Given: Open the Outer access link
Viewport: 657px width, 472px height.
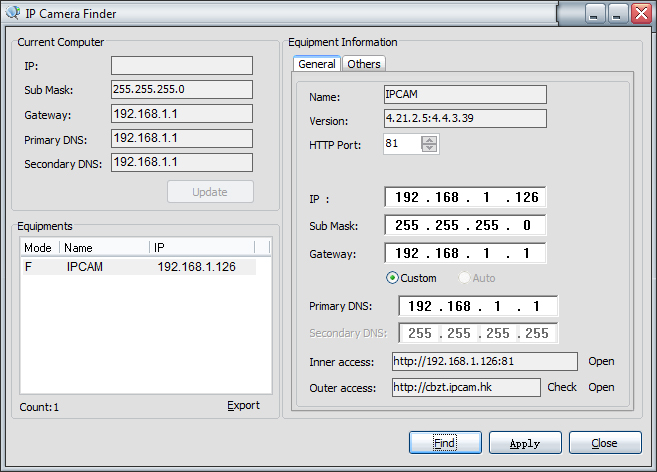Looking at the screenshot, I should tap(601, 387).
